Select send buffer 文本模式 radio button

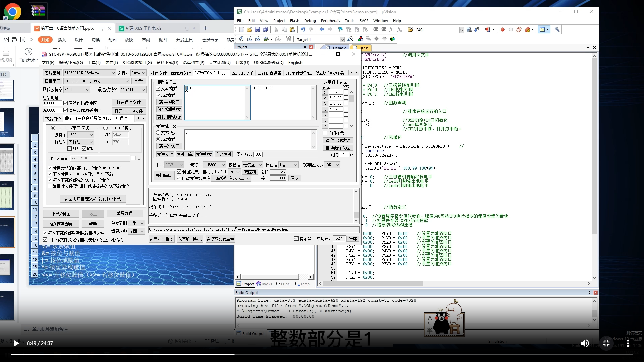158,133
